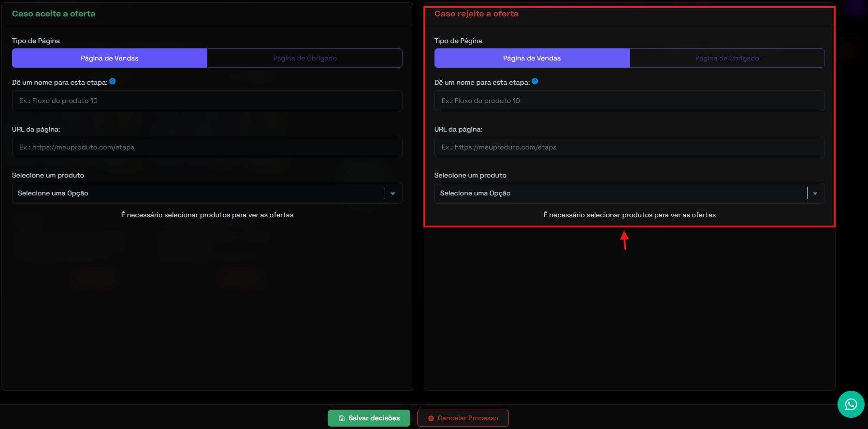The height and width of the screenshot is (429, 868).
Task: Expand the product dropdown arrow in the accept panel
Action: [x=393, y=193]
